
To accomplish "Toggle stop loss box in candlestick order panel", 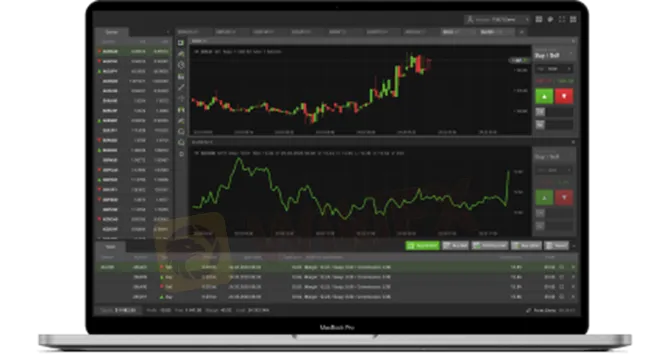I will click(540, 112).
